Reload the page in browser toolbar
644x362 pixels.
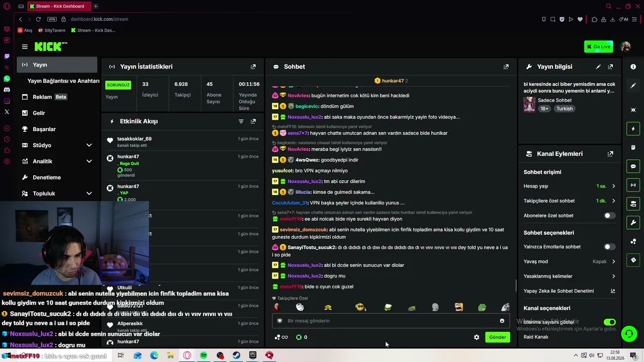(x=38, y=19)
